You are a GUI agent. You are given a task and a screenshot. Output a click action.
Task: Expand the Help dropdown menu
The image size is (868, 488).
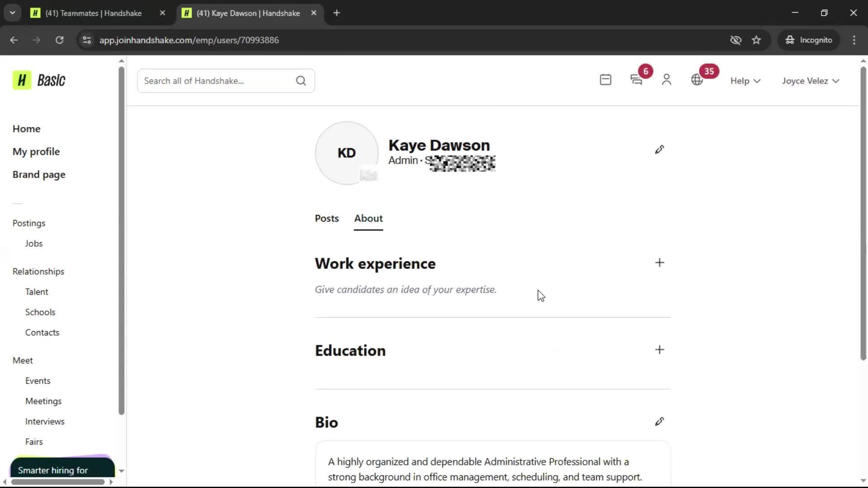pyautogui.click(x=745, y=81)
